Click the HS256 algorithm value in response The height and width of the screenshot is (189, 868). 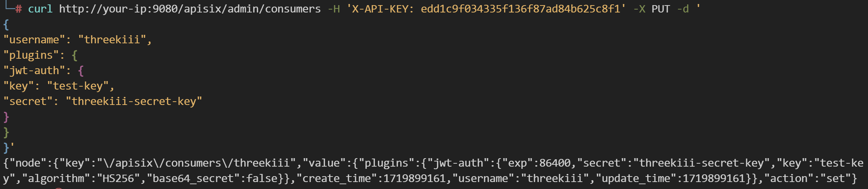point(119,178)
